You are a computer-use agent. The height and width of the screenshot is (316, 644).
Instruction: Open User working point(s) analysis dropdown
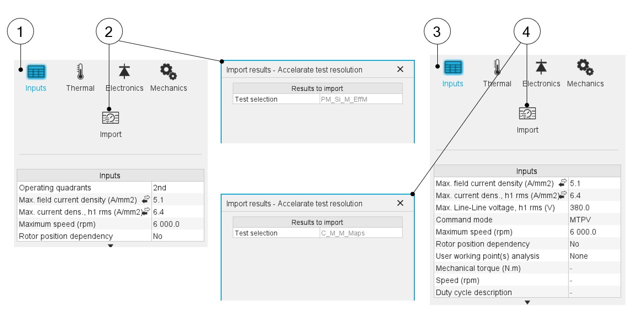coord(594,256)
